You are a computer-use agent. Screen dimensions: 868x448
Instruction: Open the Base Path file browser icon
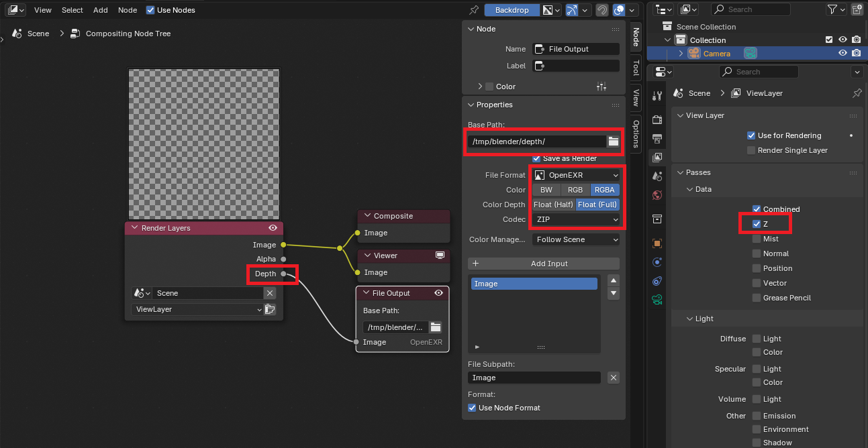pos(613,142)
